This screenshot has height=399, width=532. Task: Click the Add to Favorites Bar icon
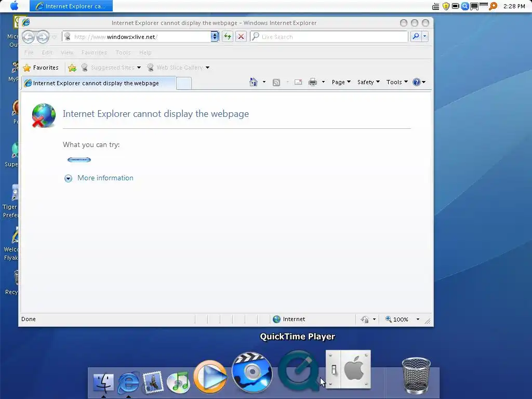tap(72, 68)
